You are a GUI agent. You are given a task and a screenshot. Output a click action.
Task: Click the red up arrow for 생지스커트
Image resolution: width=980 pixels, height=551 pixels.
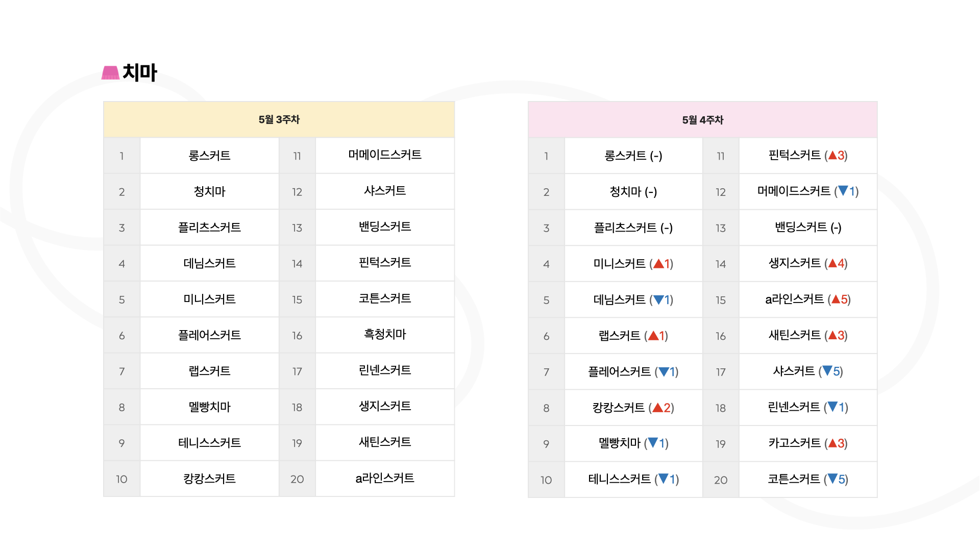click(832, 263)
